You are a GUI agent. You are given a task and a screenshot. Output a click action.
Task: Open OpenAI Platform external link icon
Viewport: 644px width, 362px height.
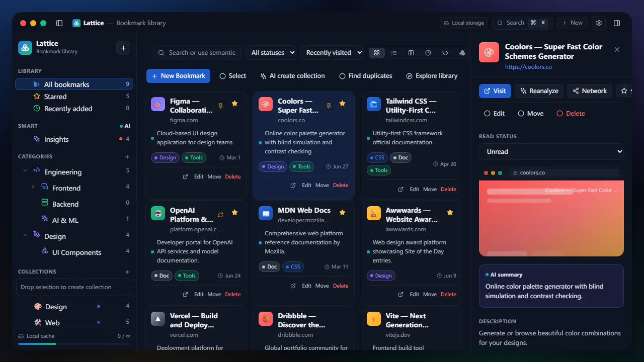185,295
